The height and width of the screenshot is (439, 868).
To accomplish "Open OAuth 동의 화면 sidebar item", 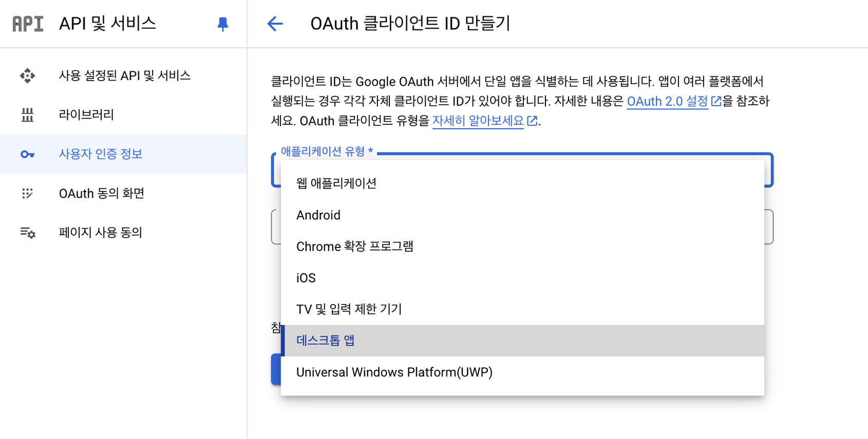I will 102,194.
